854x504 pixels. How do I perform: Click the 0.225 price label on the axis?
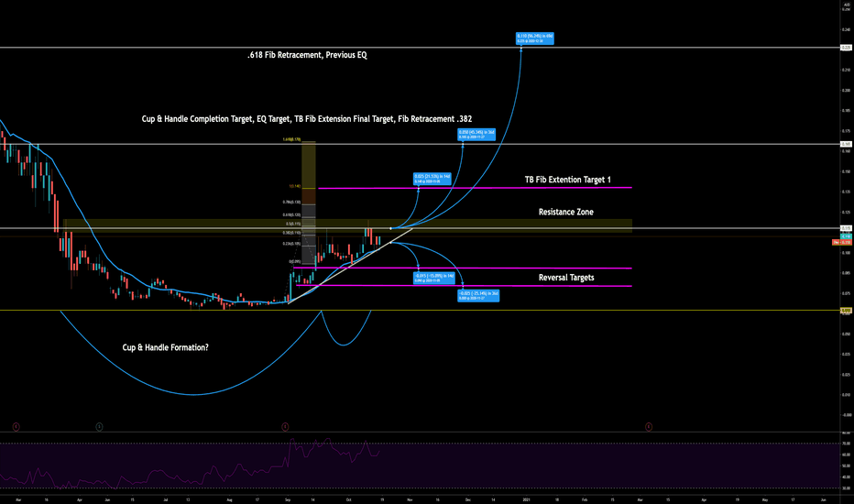847,48
